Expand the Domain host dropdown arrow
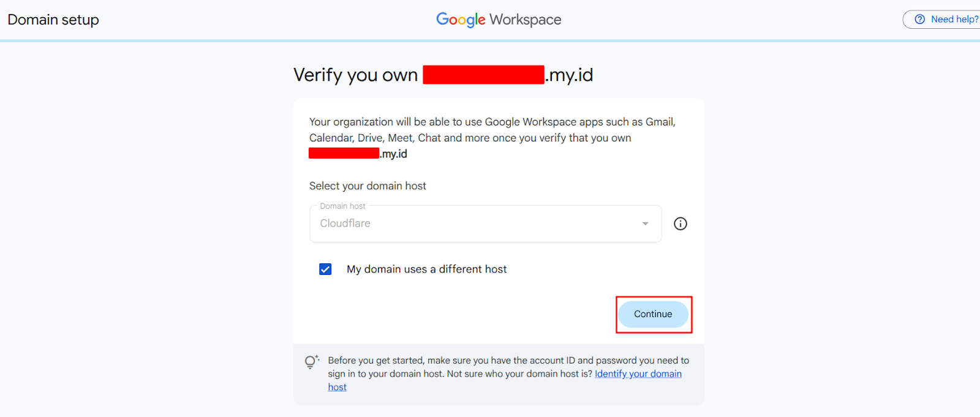This screenshot has height=417, width=980. 645,224
